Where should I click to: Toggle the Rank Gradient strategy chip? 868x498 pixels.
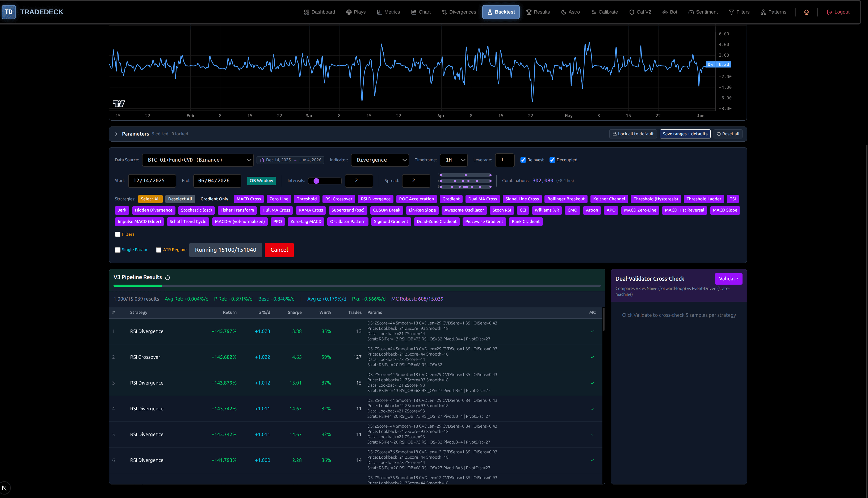coord(526,222)
